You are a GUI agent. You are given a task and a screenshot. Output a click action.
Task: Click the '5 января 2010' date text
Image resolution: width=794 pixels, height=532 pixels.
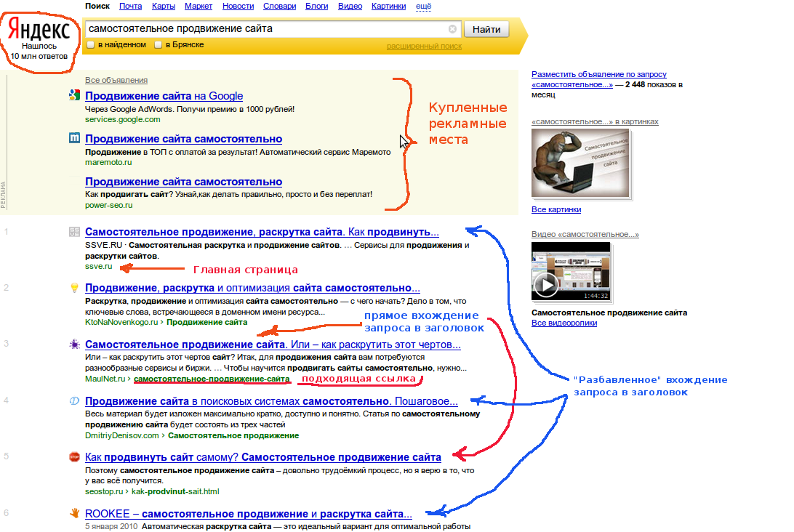click(x=111, y=526)
